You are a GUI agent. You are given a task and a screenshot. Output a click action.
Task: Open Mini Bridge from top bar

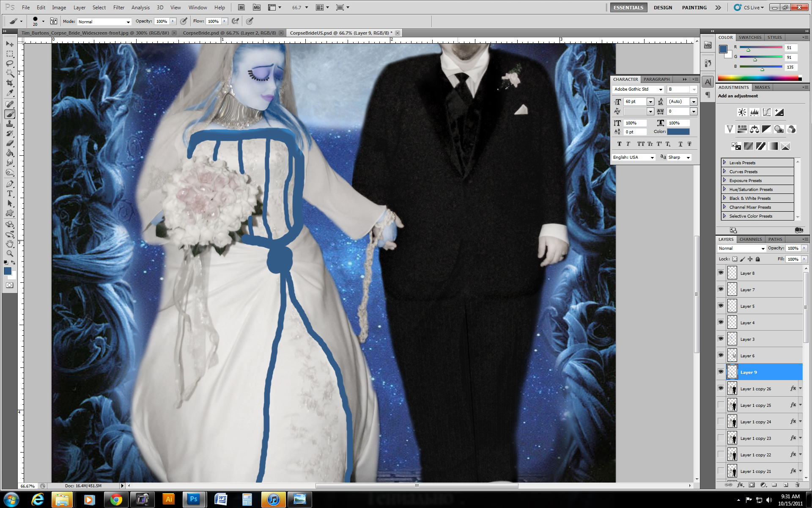[x=257, y=7]
